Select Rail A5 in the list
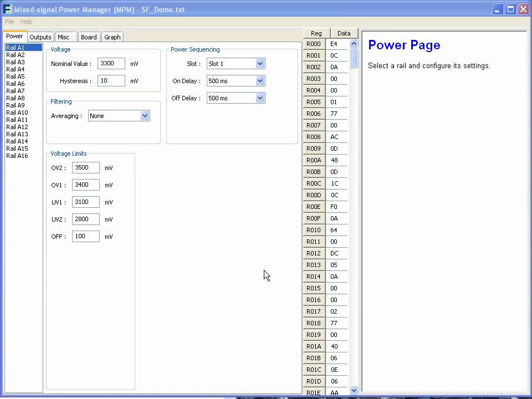The width and height of the screenshot is (532, 399). tap(23, 76)
